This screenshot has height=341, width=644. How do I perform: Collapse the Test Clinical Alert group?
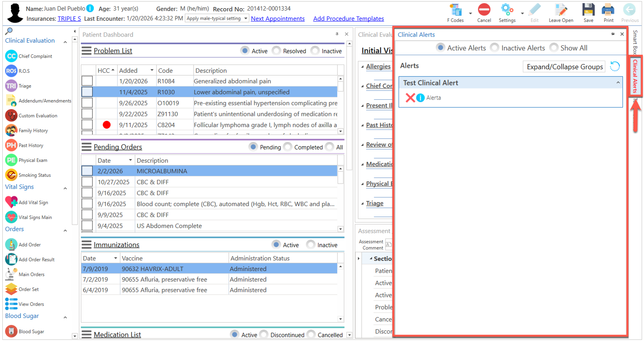[618, 83]
